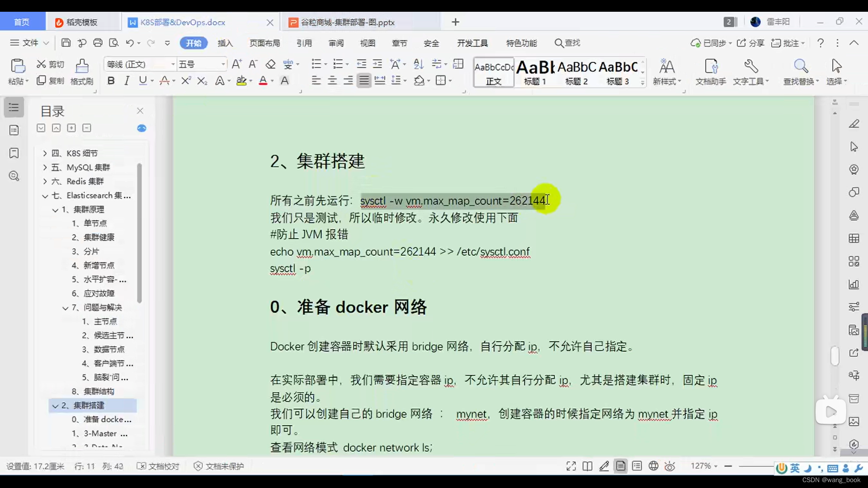Click the vertical scrollbar thumb
This screenshot has width=868, height=488.
[835, 356]
